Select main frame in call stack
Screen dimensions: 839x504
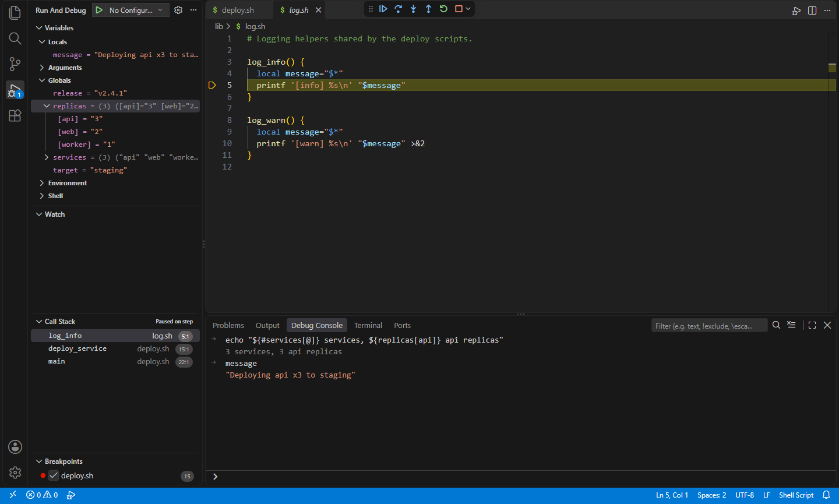click(x=115, y=361)
